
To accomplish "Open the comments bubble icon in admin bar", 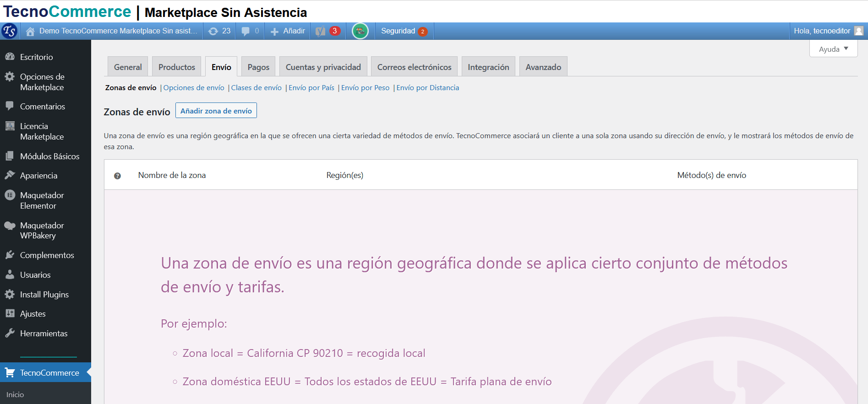I will [x=246, y=31].
